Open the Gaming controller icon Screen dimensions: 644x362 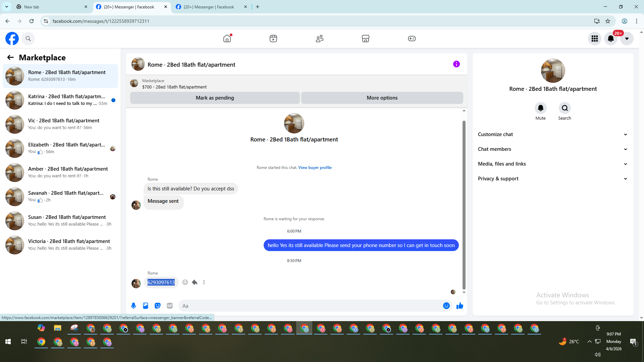pyautogui.click(x=412, y=39)
